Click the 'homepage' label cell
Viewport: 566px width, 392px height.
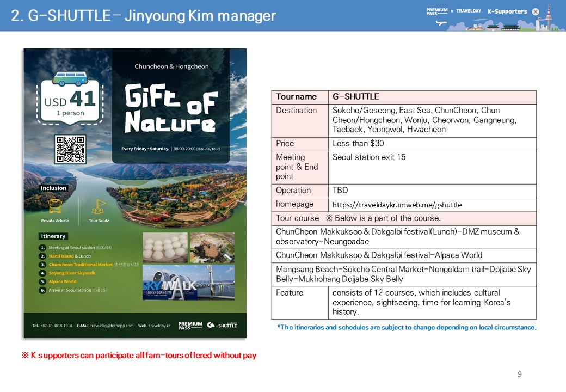pos(300,205)
